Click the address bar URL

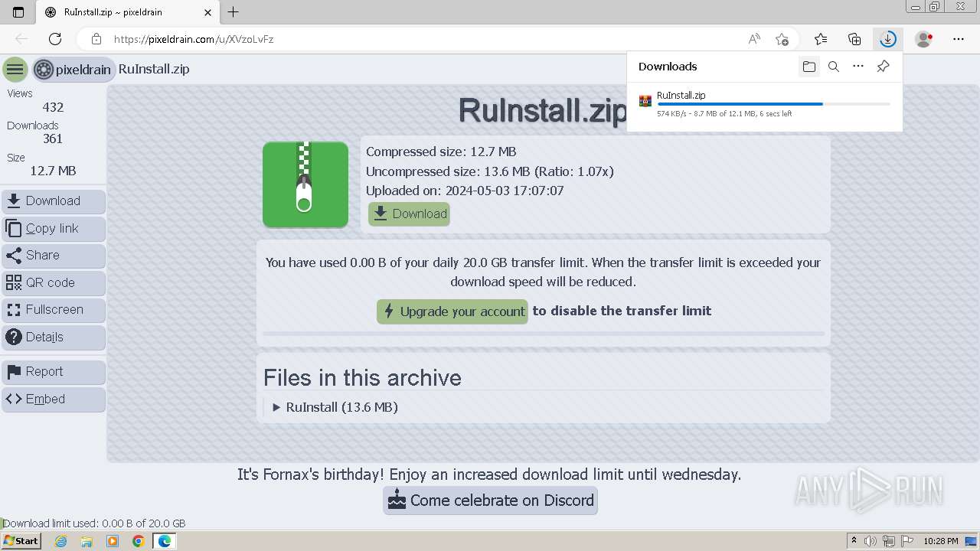tap(194, 39)
